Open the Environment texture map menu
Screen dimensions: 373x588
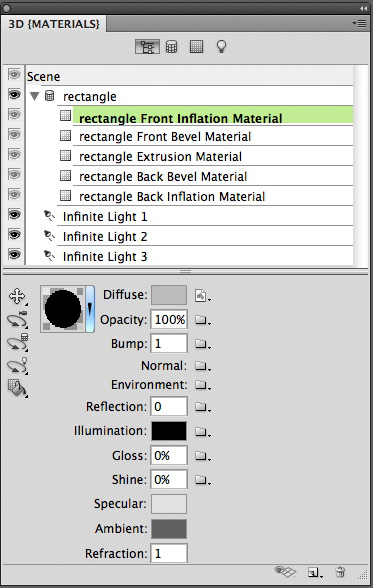tap(202, 385)
